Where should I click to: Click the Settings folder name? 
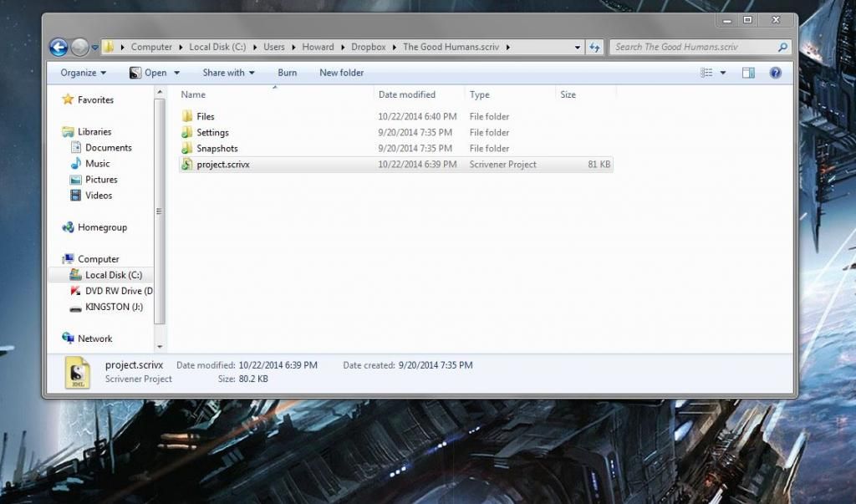pos(212,132)
